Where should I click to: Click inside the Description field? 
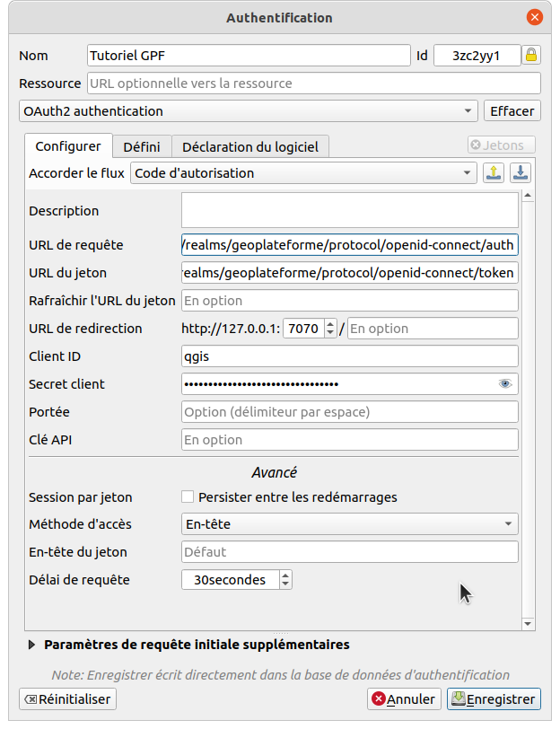click(350, 210)
